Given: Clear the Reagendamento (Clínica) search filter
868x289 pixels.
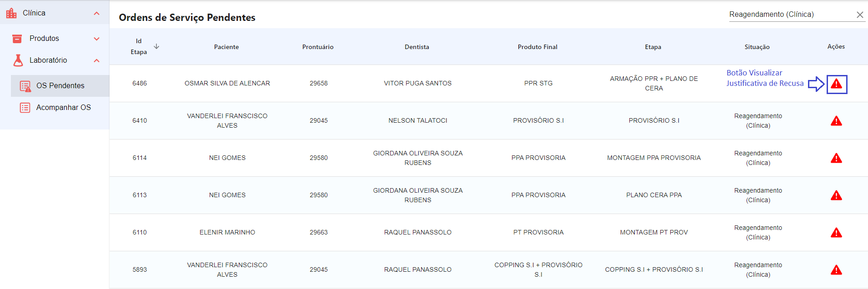Looking at the screenshot, I should pos(860,15).
